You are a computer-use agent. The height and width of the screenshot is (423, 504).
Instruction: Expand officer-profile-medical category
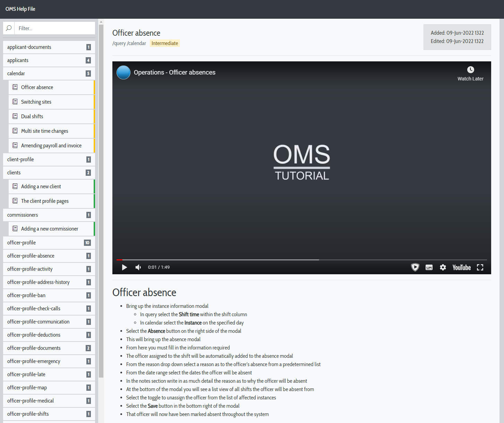(x=49, y=401)
